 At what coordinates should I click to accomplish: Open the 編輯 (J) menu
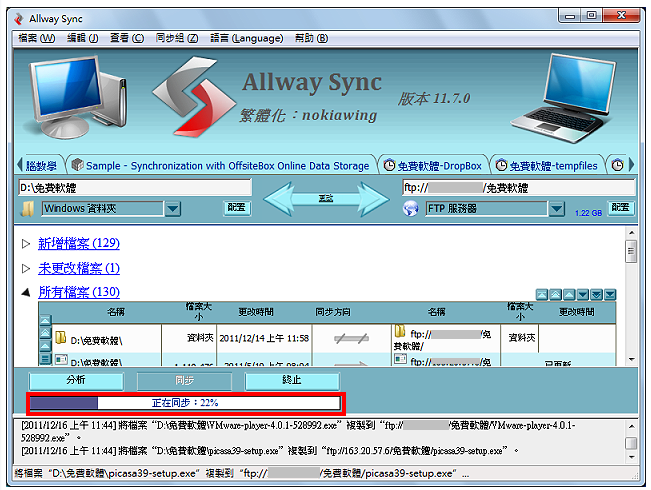pyautogui.click(x=83, y=39)
